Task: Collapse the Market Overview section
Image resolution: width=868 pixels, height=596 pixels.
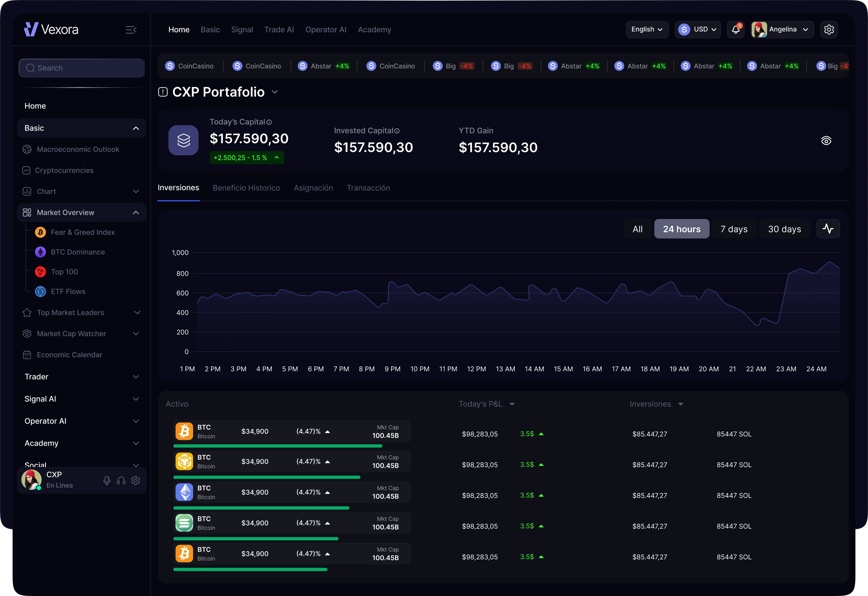Action: (136, 212)
